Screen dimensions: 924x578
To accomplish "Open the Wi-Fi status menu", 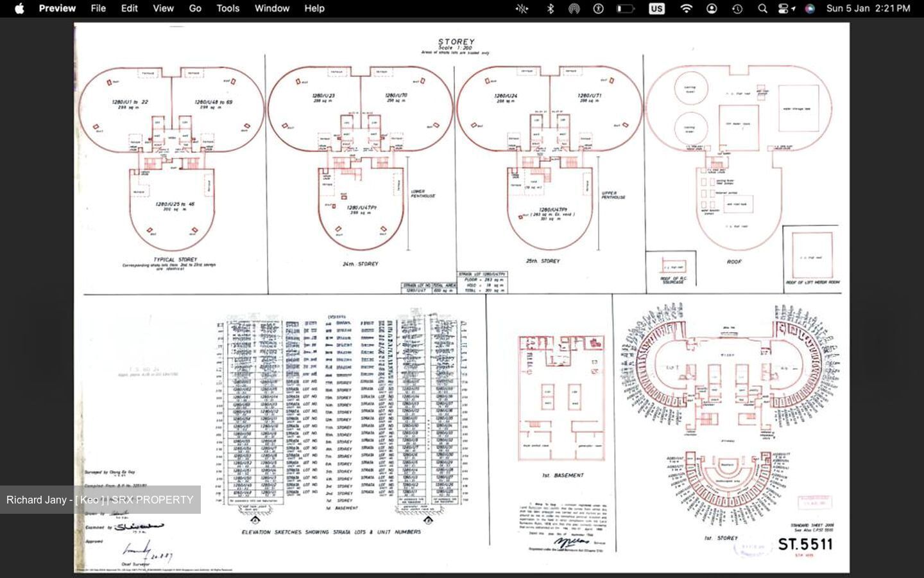I will [x=687, y=8].
